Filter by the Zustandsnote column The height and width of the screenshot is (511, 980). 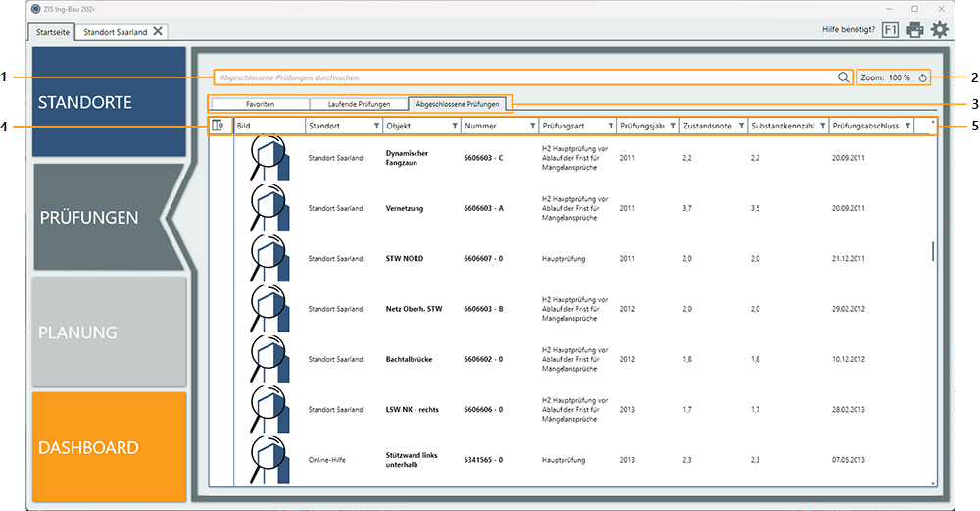(x=741, y=126)
